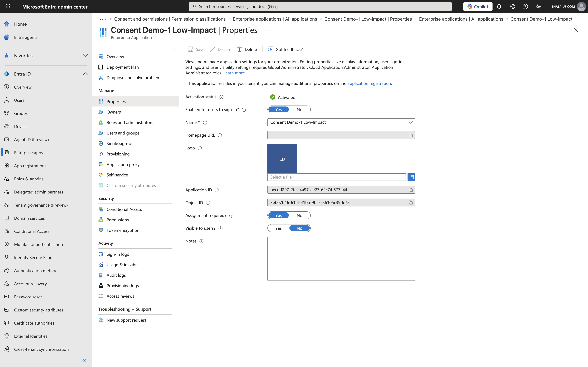Open portal settings gear icon
The height and width of the screenshot is (367, 588).
[512, 7]
